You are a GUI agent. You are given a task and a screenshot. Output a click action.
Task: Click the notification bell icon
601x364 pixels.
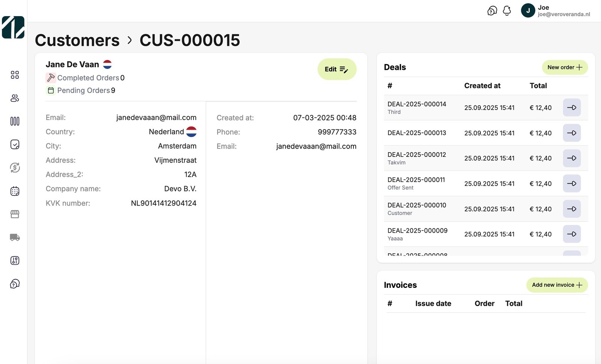pyautogui.click(x=507, y=11)
